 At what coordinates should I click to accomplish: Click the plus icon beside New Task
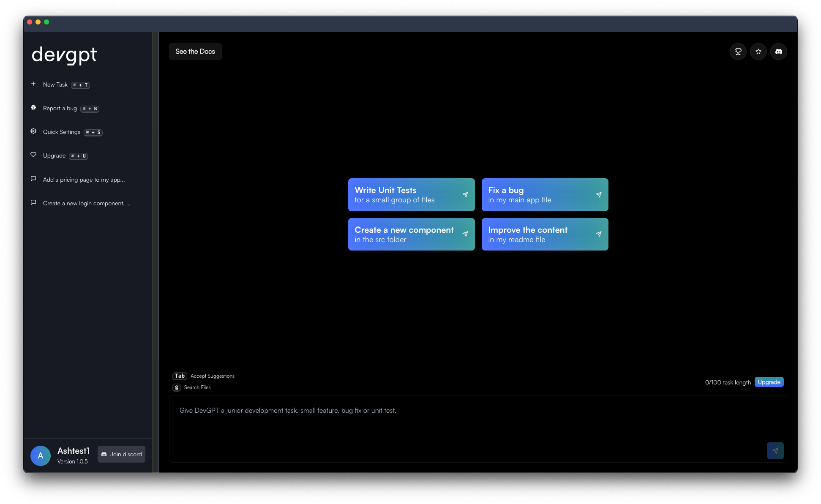click(x=33, y=84)
